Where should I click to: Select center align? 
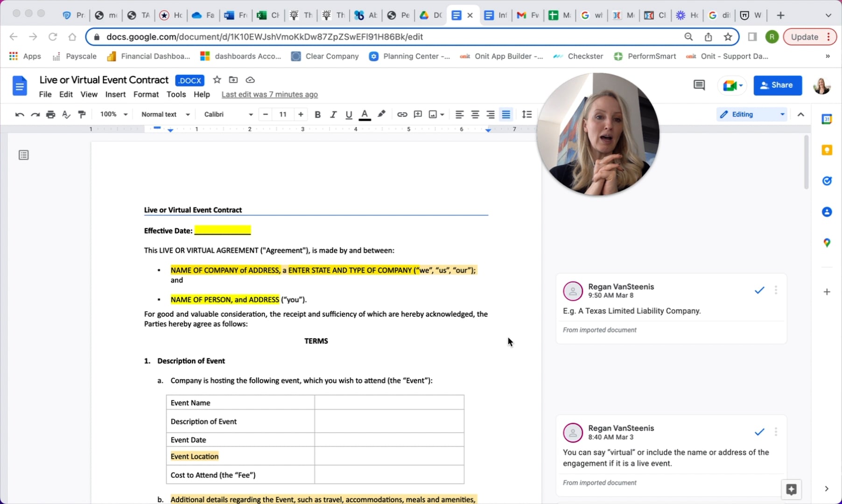(x=475, y=114)
